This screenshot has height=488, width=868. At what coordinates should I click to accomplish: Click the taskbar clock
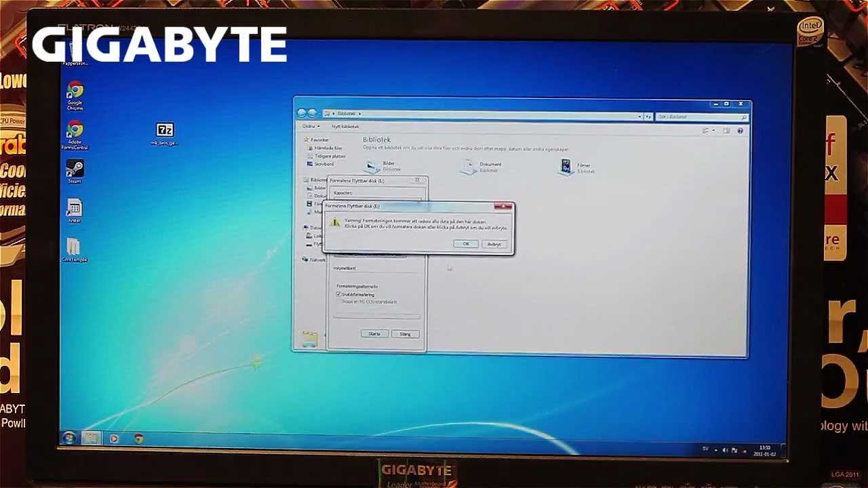[x=765, y=451]
